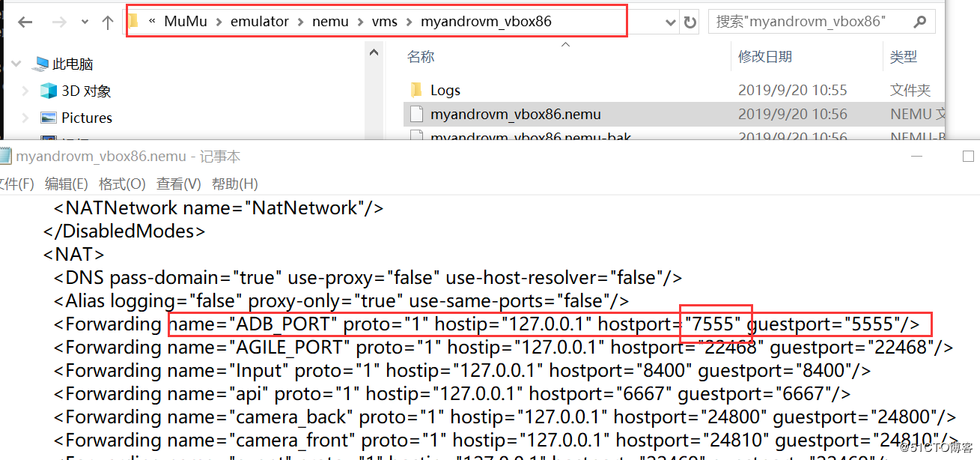Click the camera_front forwarding line
Screen dimensions: 980x460
[506, 441]
